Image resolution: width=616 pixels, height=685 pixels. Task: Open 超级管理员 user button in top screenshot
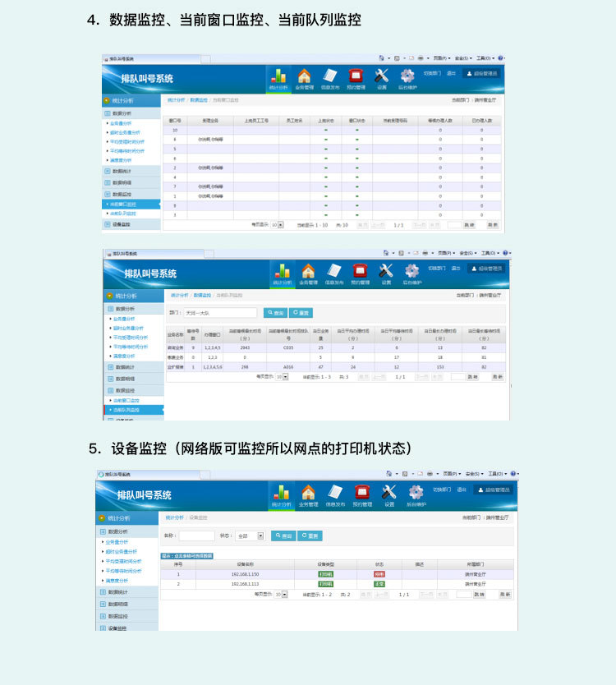482,73
